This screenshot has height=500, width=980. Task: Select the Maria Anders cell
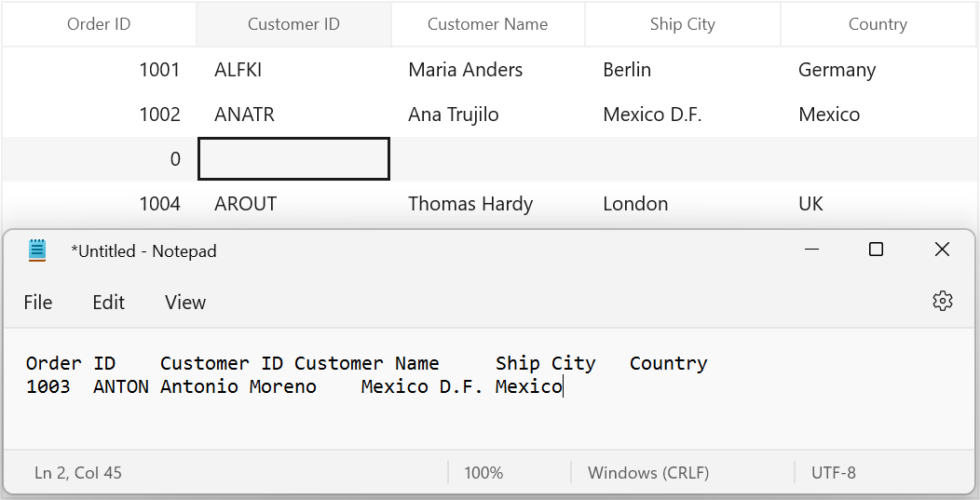pos(487,70)
